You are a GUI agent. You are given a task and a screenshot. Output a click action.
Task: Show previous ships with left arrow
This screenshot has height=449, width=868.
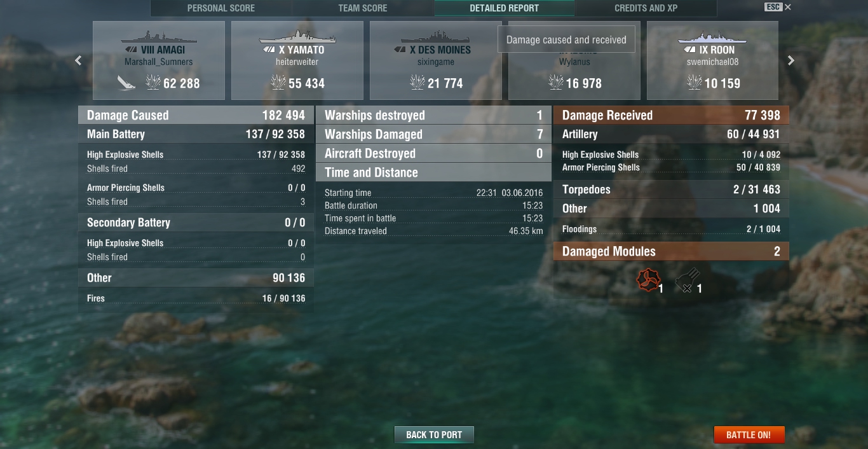click(x=78, y=60)
